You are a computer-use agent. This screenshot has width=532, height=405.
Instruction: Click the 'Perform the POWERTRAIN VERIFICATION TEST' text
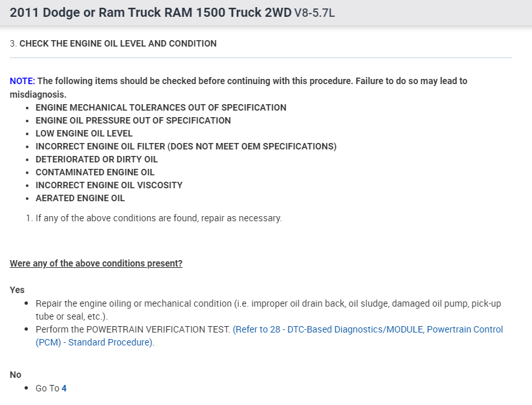(133, 329)
